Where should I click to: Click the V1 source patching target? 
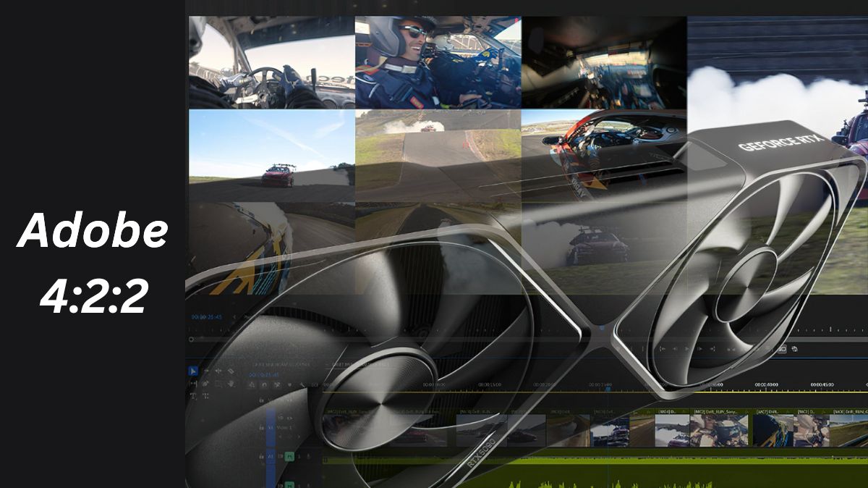[x=271, y=428]
